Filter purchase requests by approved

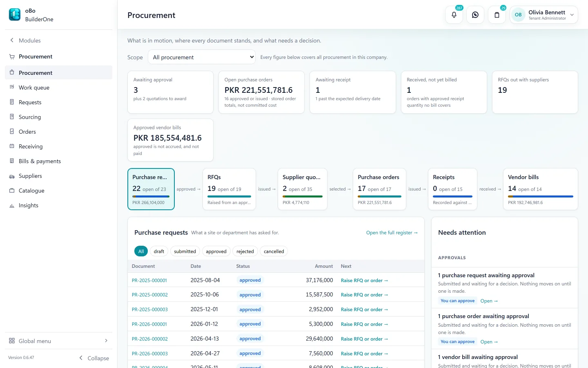click(216, 251)
